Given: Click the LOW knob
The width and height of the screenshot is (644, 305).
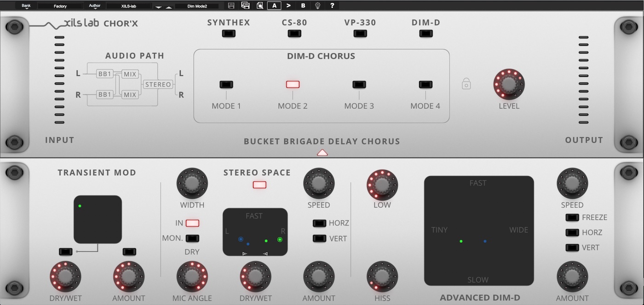Looking at the screenshot, I should (x=382, y=185).
